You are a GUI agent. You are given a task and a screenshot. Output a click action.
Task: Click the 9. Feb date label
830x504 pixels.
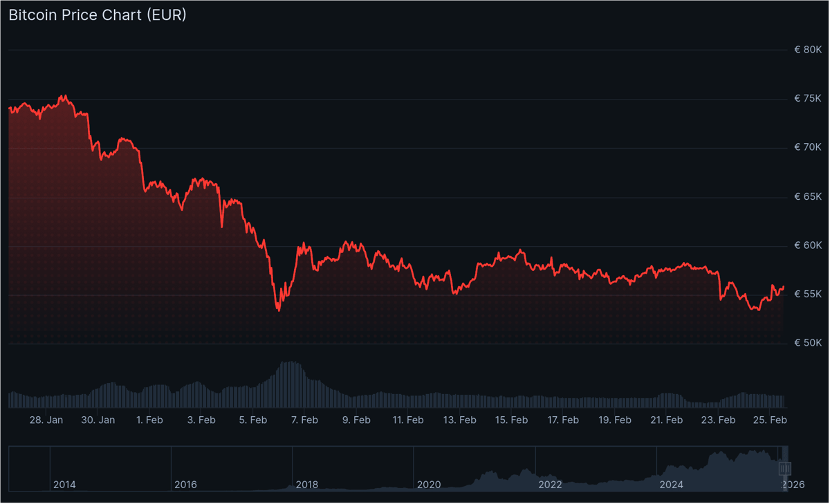(x=356, y=420)
